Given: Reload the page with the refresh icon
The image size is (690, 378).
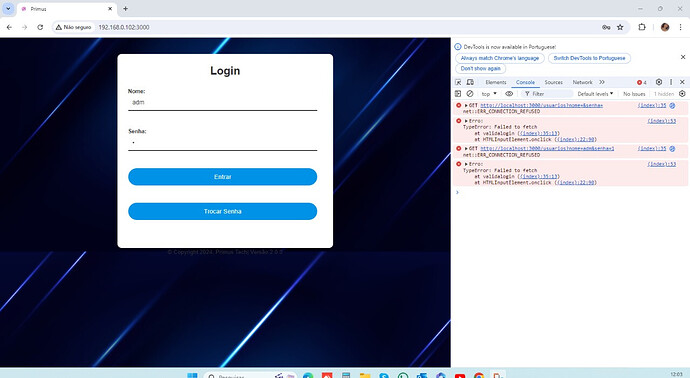Looking at the screenshot, I should click(x=40, y=27).
